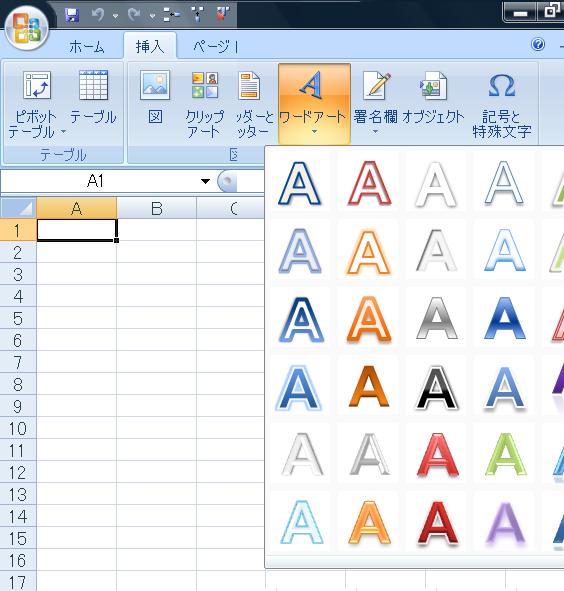The height and width of the screenshot is (591, 564).
Task: Expand the 署名欄 dropdown arrow
Action: [x=375, y=132]
